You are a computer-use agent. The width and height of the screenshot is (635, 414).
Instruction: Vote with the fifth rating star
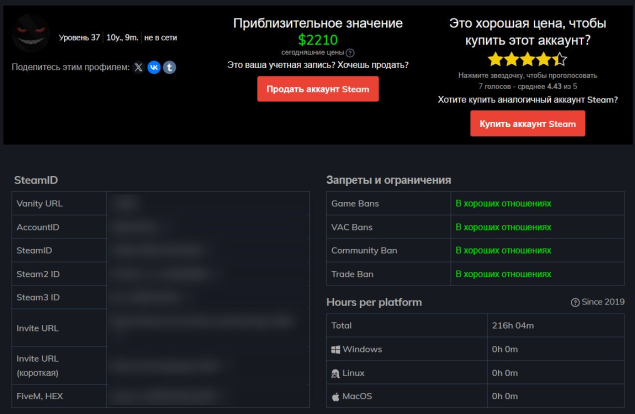click(560, 59)
